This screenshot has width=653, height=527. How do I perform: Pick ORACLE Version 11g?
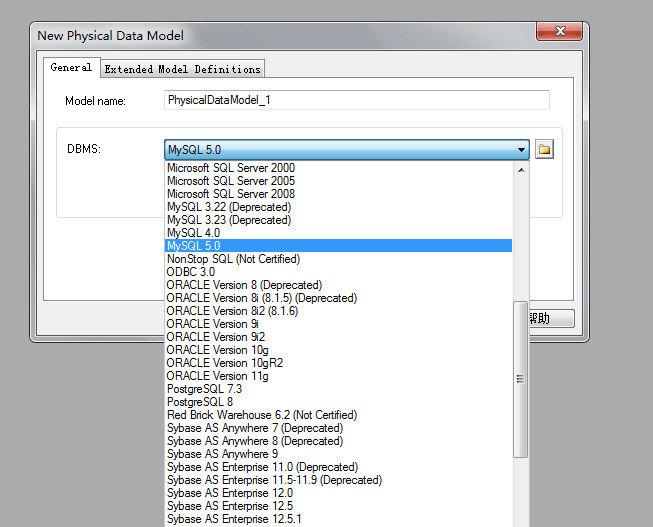click(338, 376)
